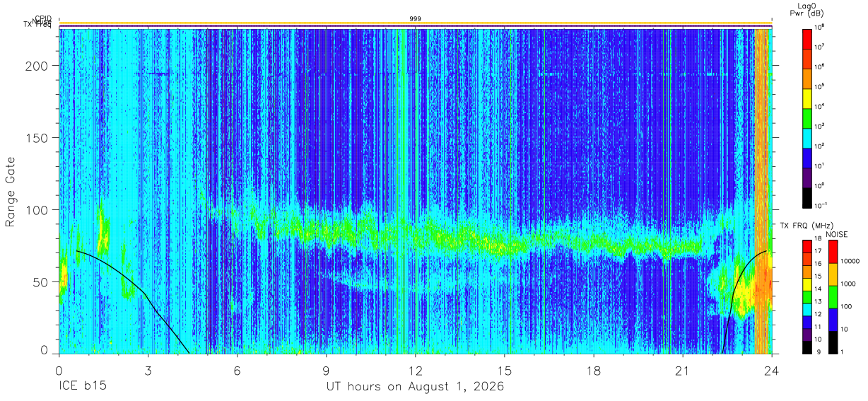This screenshot has height=401, width=868.
Task: Click the 'Range Gate' y-axis title
Action: pyautogui.click(x=11, y=190)
